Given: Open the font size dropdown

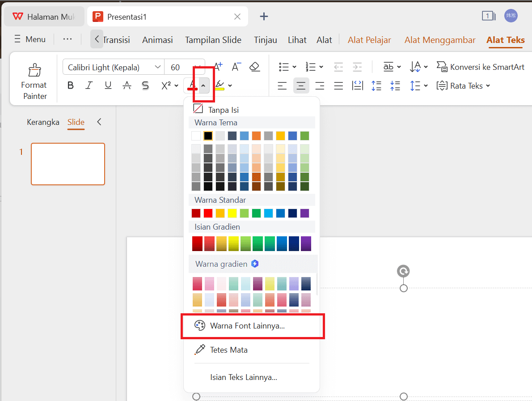Looking at the screenshot, I should coord(198,66).
